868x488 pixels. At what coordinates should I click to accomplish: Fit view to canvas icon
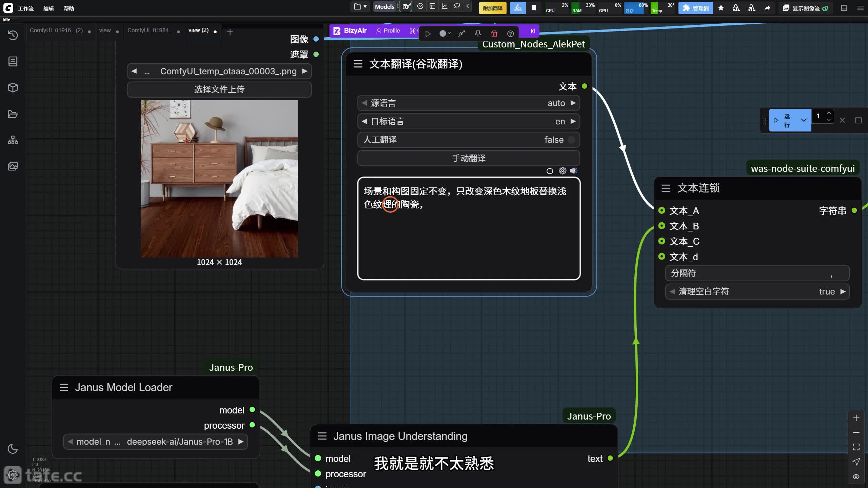tap(856, 447)
